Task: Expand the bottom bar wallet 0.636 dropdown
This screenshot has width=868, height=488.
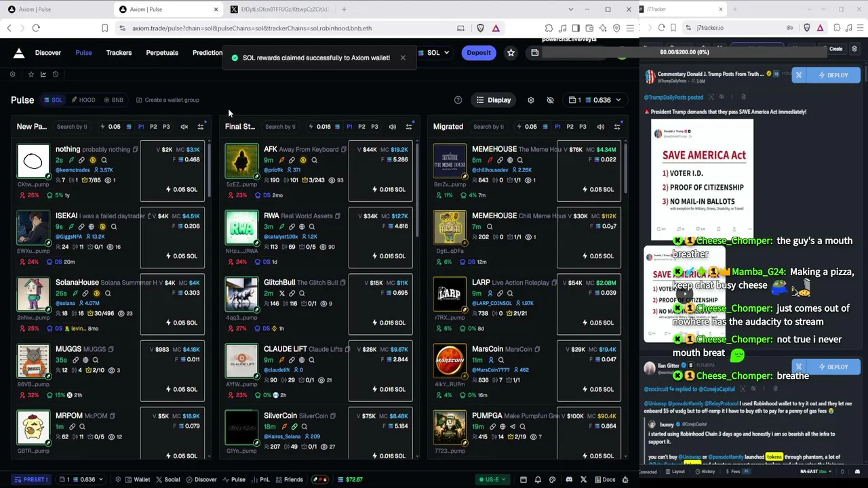Action: (81, 480)
